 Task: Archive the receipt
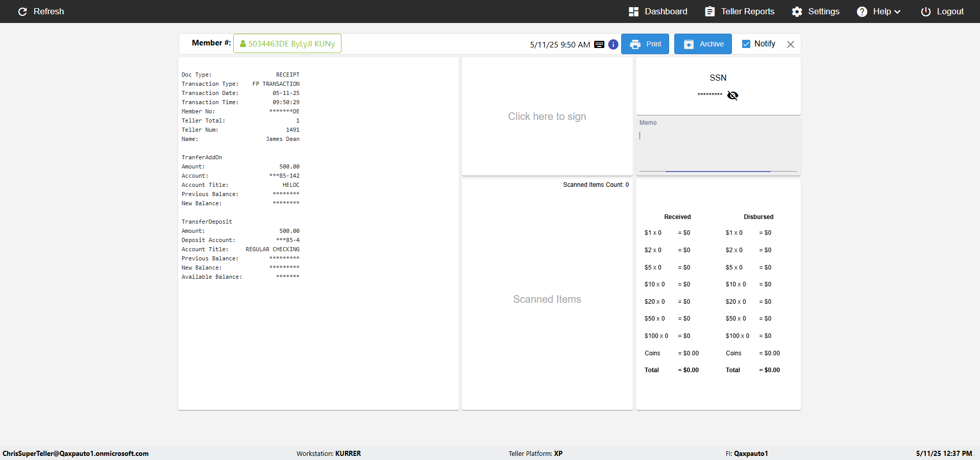tap(703, 44)
